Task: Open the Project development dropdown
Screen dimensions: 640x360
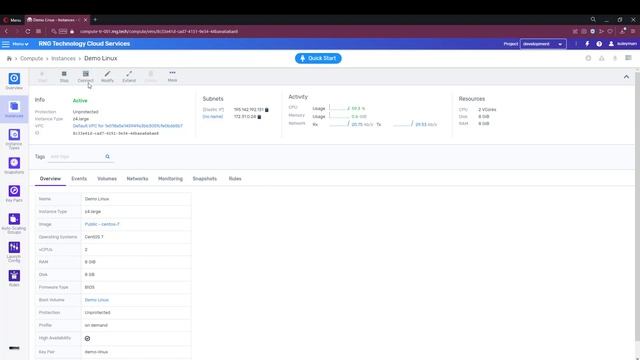Action: coord(543,44)
